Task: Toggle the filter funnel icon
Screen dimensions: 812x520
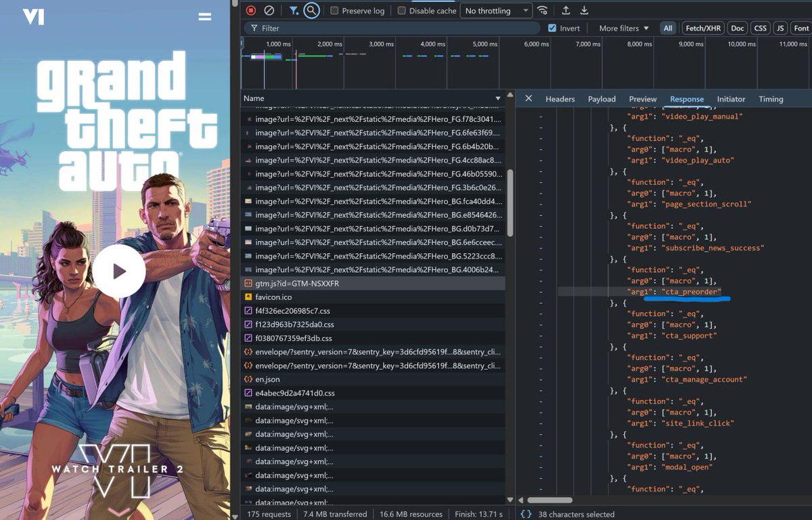Action: tap(294, 10)
